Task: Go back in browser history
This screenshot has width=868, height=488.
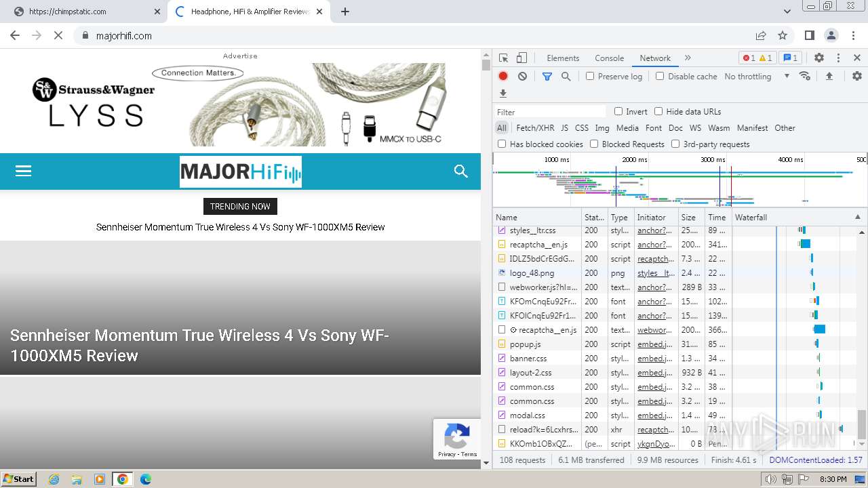Action: (16, 36)
